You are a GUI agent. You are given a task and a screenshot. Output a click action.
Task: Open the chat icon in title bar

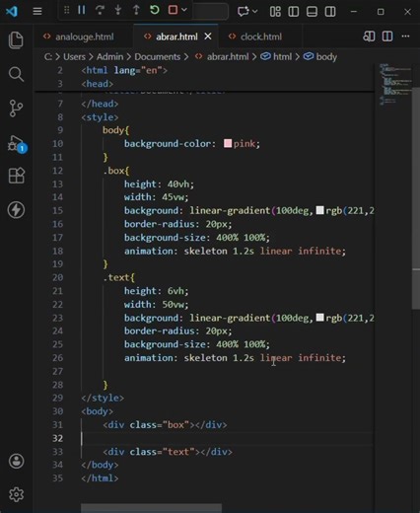244,12
